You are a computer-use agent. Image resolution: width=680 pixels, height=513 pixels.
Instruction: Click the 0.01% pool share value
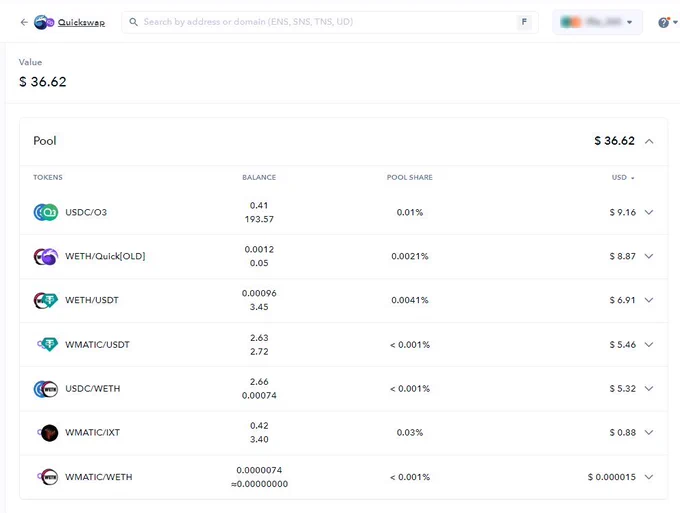tap(410, 212)
